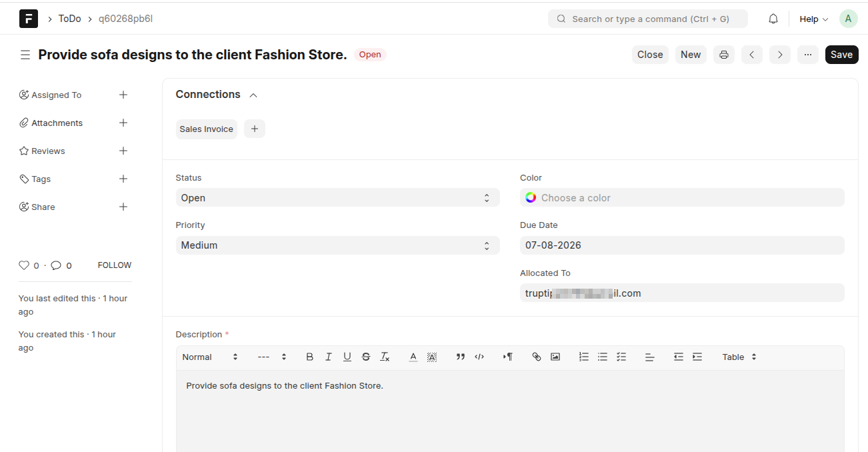Choose a color field

682,197
